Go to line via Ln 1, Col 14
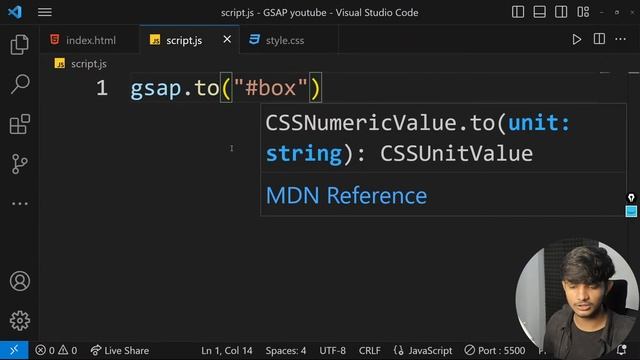640x360 pixels. (x=227, y=351)
